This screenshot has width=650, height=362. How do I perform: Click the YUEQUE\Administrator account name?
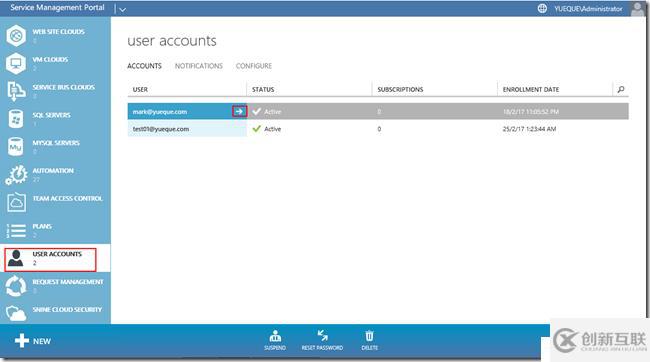[x=588, y=9]
